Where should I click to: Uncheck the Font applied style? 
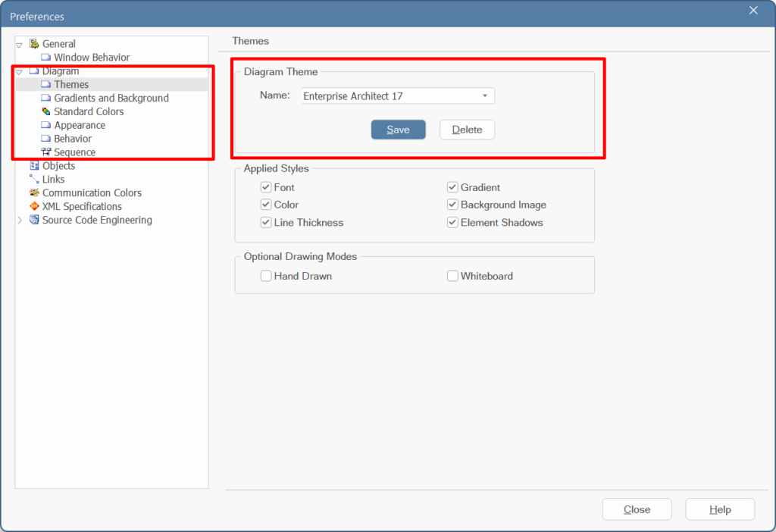pos(266,187)
